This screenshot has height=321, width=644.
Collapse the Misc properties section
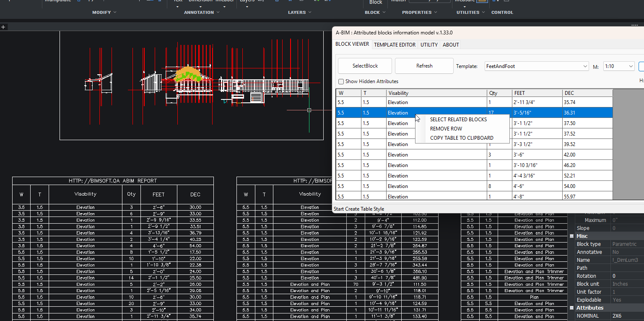[x=571, y=236]
